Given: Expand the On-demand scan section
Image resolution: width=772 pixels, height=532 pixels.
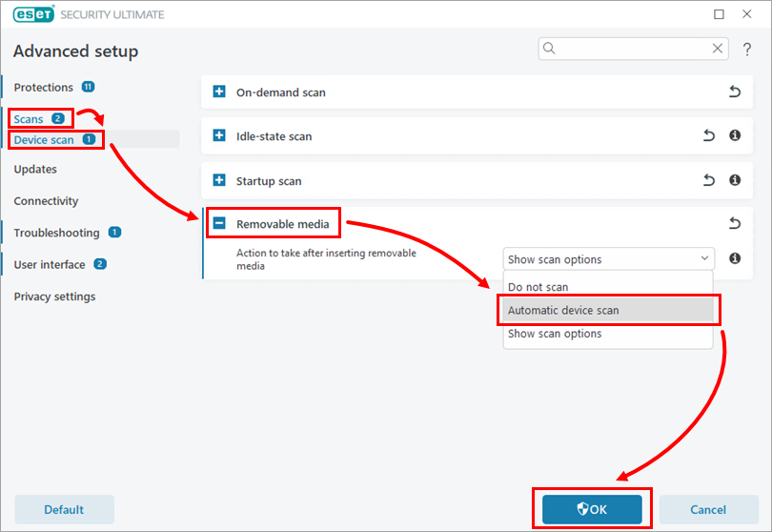Looking at the screenshot, I should tap(219, 92).
